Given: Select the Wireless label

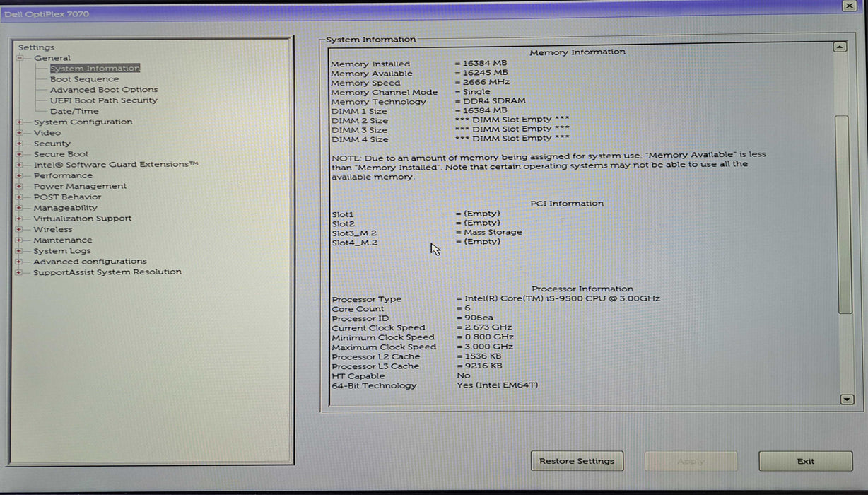Looking at the screenshot, I should 53,229.
